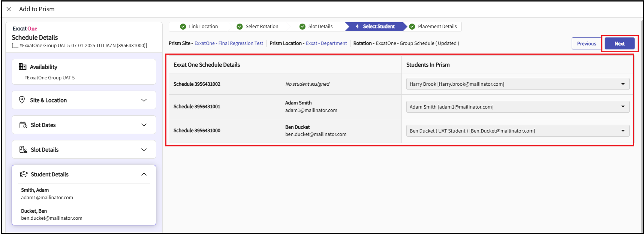
Task: Click the Next button
Action: [x=619, y=44]
